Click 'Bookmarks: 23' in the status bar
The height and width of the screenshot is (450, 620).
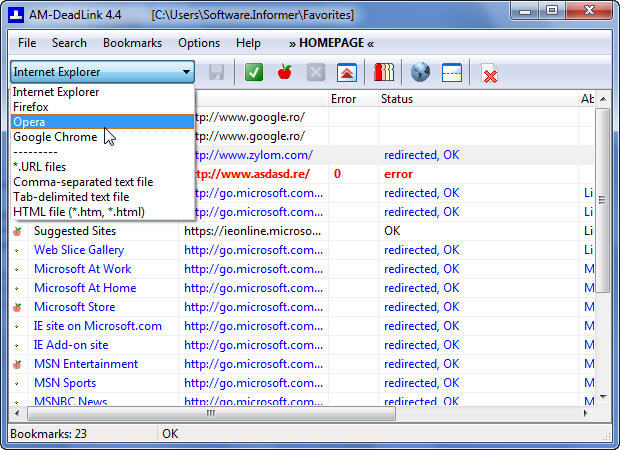(x=48, y=434)
